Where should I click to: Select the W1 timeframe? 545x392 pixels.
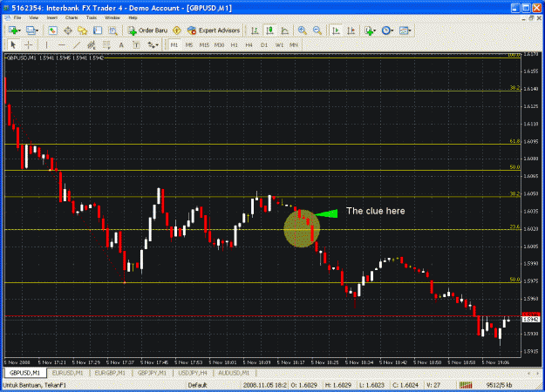[279, 44]
